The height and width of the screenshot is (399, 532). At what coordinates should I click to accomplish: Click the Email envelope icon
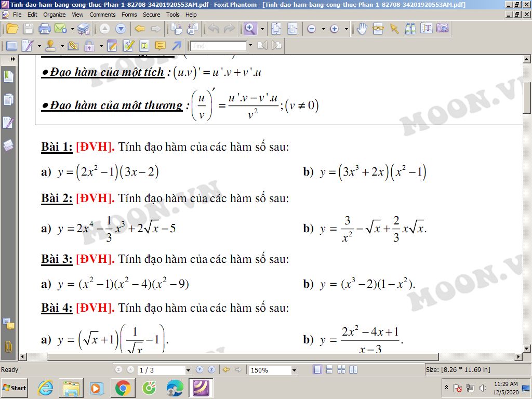61,29
